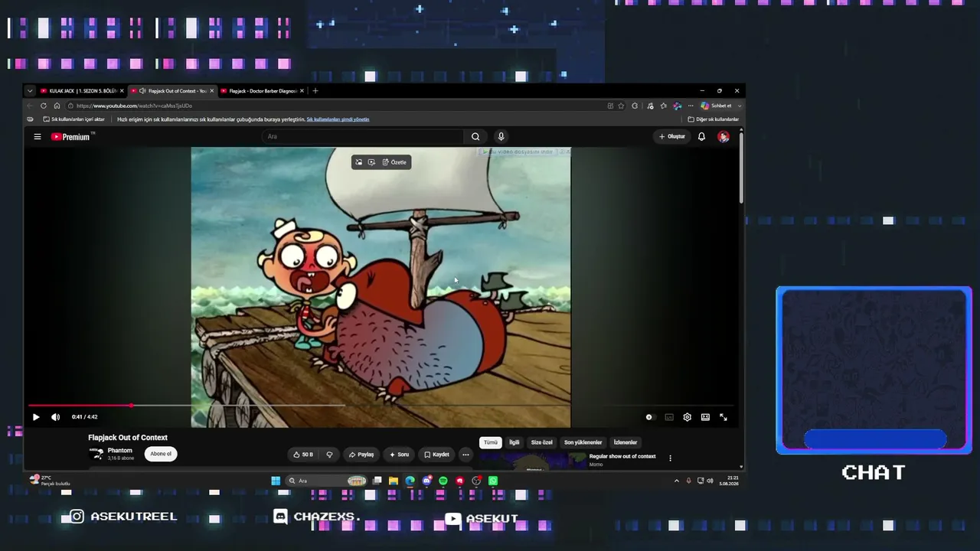
Task: Open the taskbar clock showing 21:21
Action: pos(729,481)
